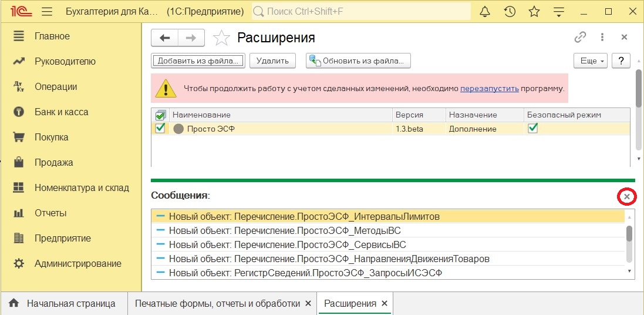The image size is (644, 315).
Task: Click the scroll up arrow above the form scrollbar
Action: click(638, 61)
